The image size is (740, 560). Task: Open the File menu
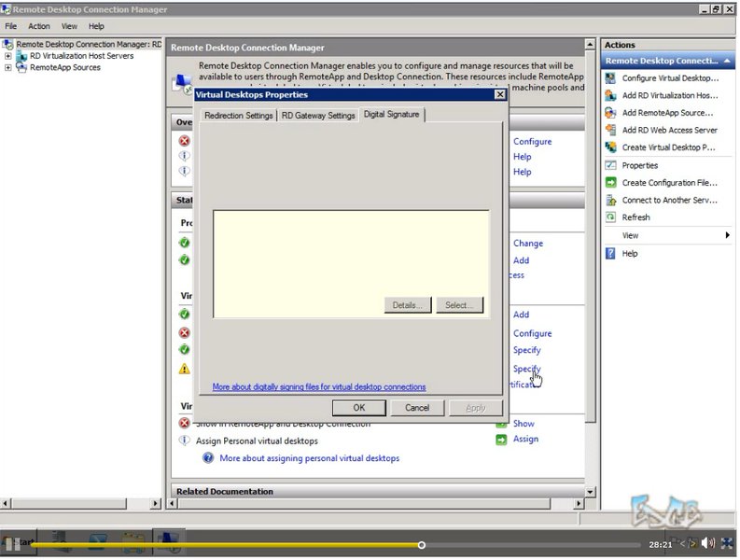[11, 26]
